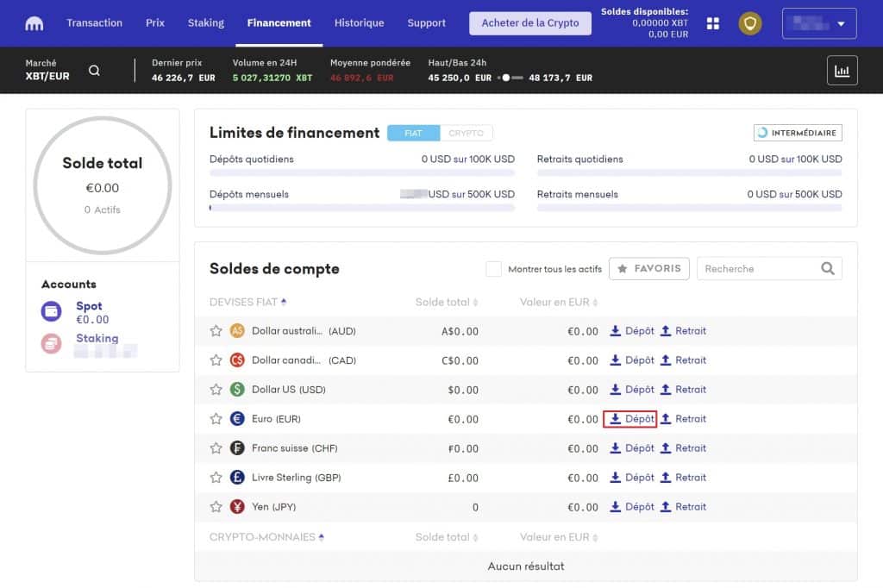The image size is (883, 588).
Task: Click the security shield icon
Action: [x=749, y=23]
